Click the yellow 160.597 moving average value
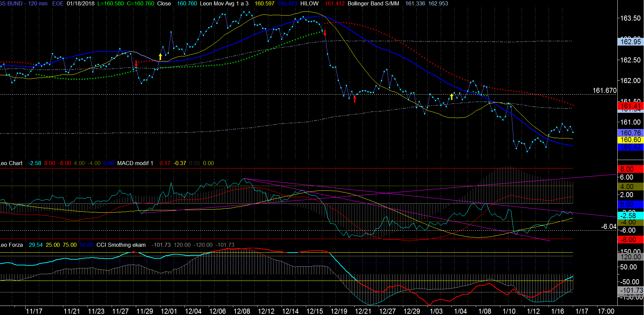 [x=264, y=3]
